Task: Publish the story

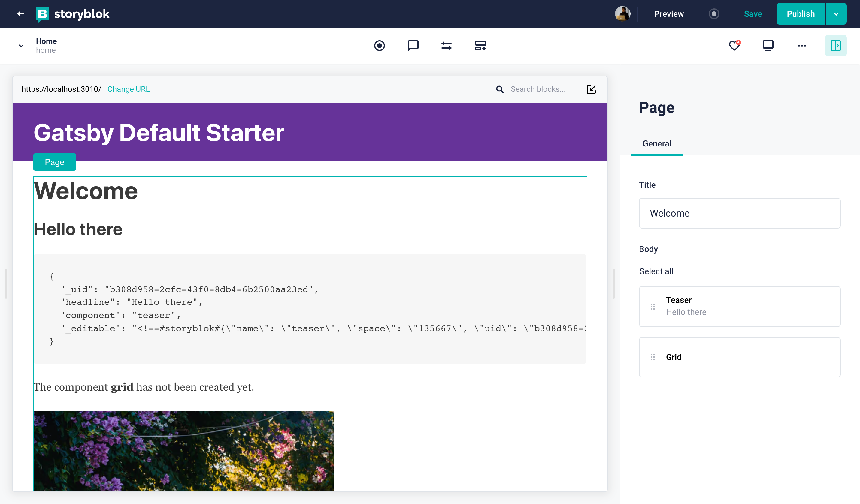Action: [800, 14]
